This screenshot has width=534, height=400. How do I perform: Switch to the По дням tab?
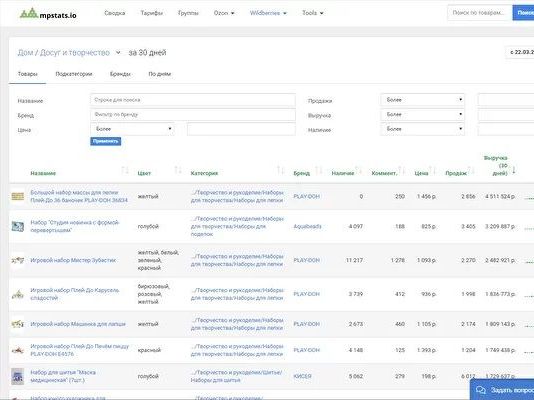[160, 74]
